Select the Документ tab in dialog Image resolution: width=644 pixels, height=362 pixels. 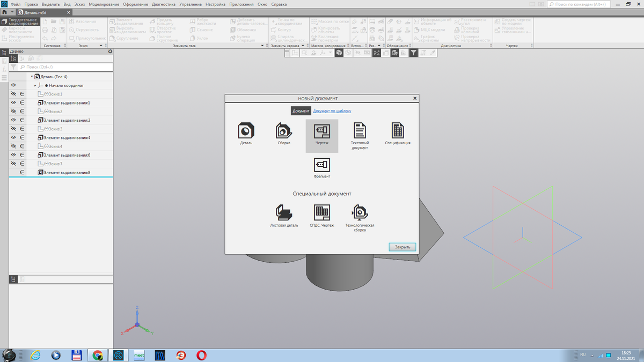coord(301,111)
